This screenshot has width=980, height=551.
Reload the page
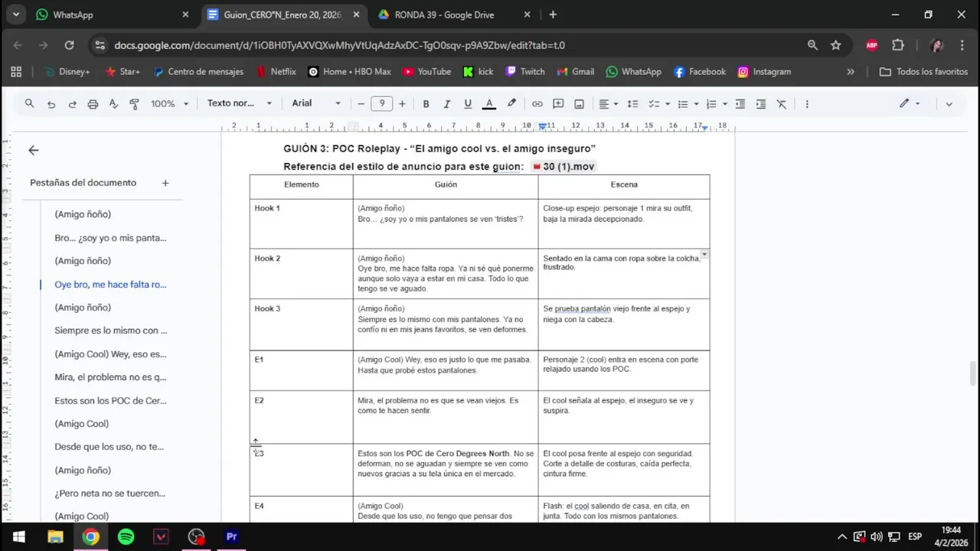pos(69,45)
